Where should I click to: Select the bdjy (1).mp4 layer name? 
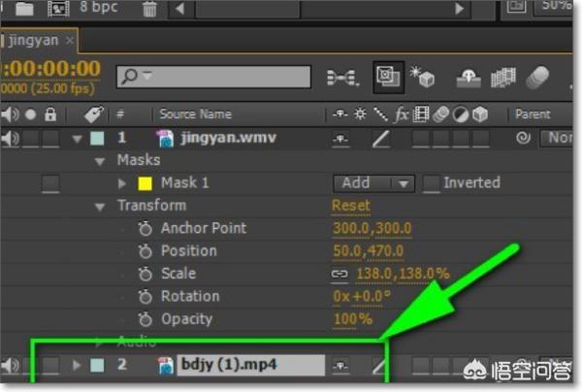[229, 365]
